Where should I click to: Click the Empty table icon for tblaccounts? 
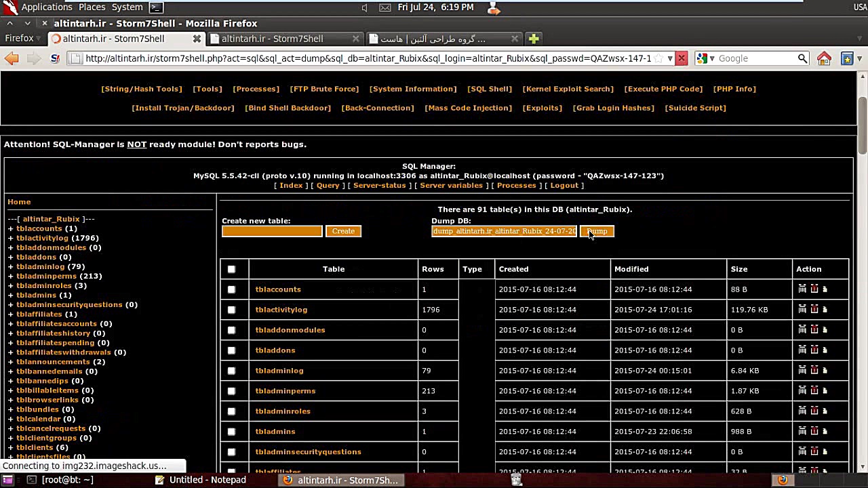[x=802, y=289]
